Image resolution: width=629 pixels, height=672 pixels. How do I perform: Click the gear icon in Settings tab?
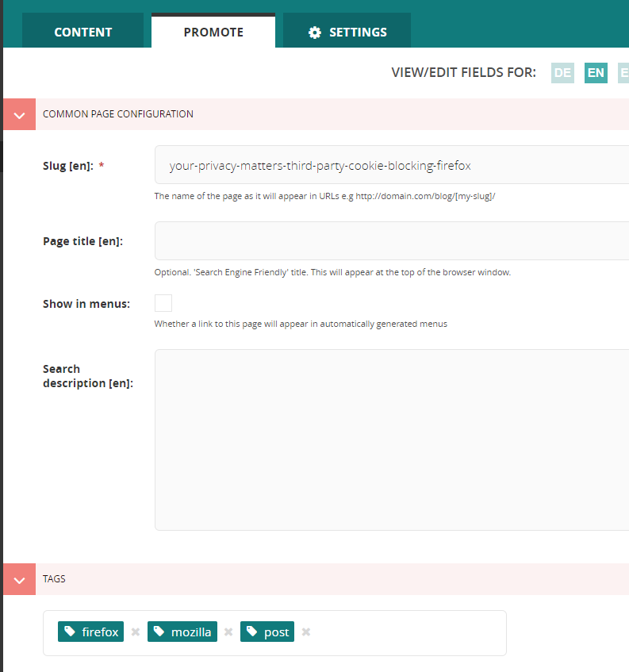[x=315, y=33]
